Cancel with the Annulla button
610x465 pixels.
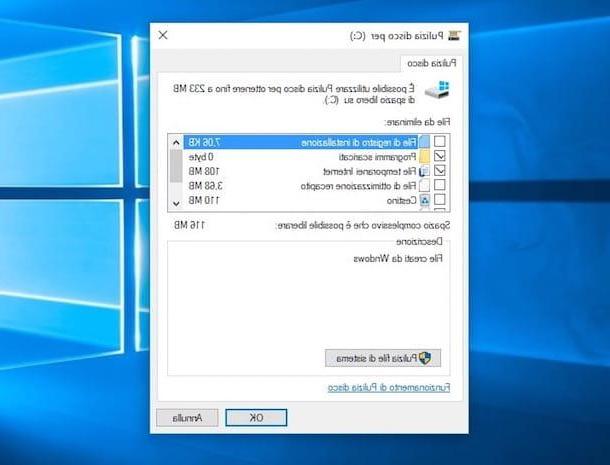coord(187,418)
